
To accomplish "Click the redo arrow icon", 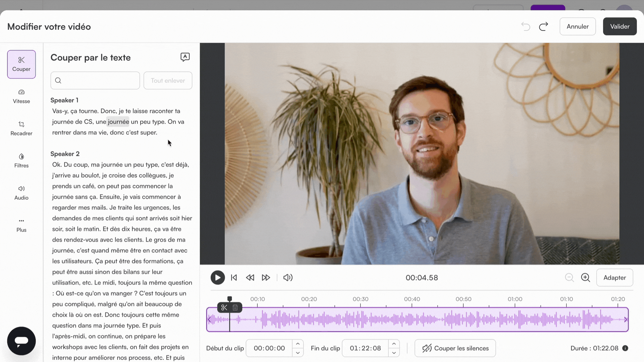I will (543, 26).
